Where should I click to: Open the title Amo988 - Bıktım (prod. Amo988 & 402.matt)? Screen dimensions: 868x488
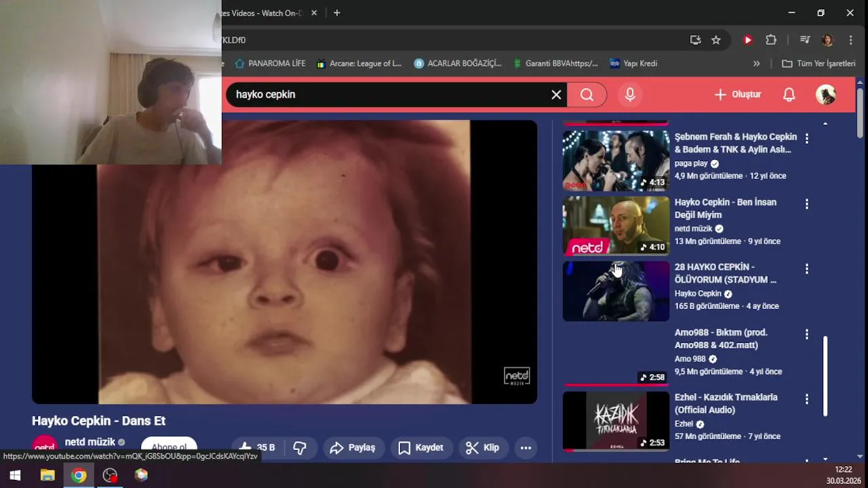tap(721, 338)
